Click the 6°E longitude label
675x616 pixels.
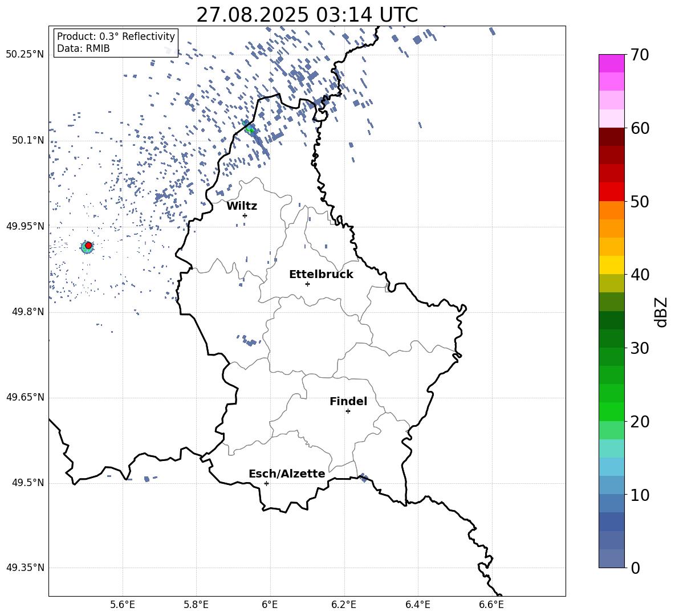tap(270, 605)
